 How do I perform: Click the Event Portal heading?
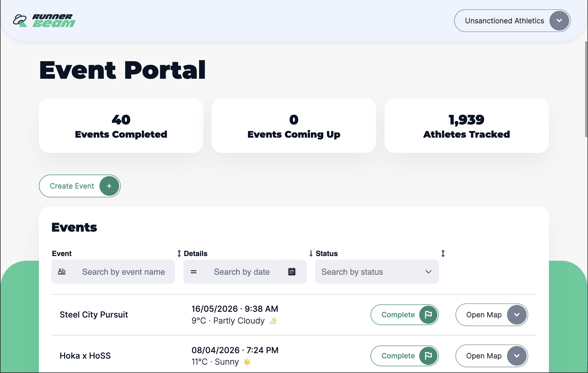coord(123,70)
